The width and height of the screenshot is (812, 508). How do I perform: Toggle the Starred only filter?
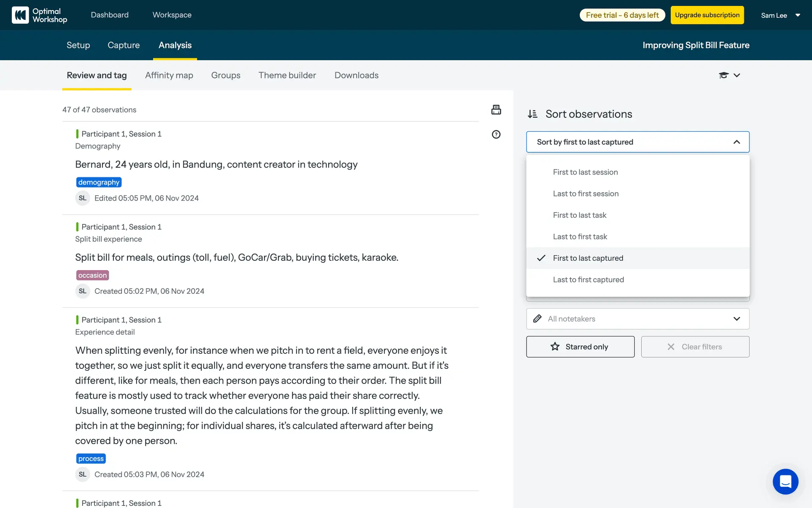point(580,347)
